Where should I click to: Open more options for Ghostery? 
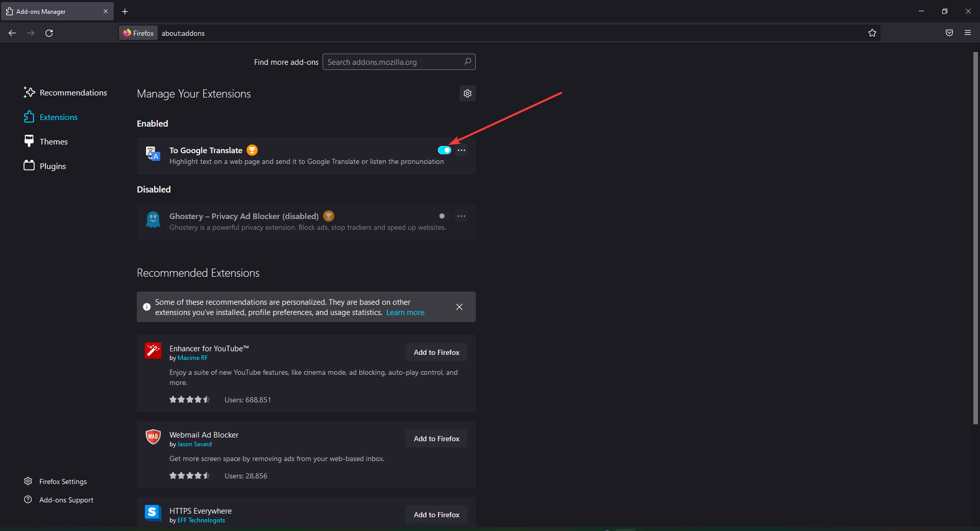pyautogui.click(x=461, y=216)
